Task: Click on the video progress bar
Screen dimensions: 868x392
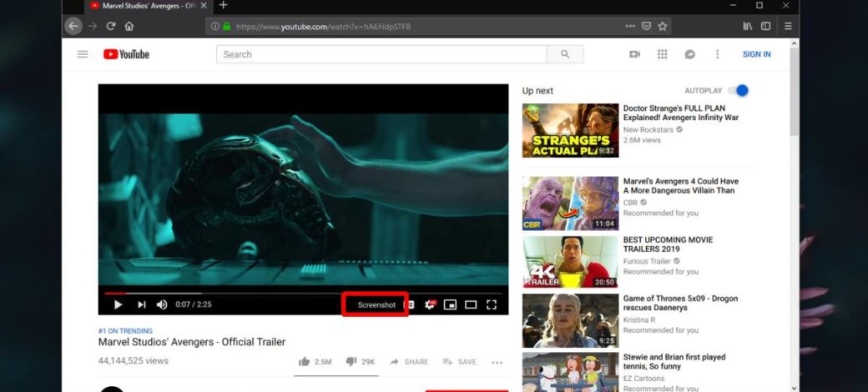Action: (300, 293)
